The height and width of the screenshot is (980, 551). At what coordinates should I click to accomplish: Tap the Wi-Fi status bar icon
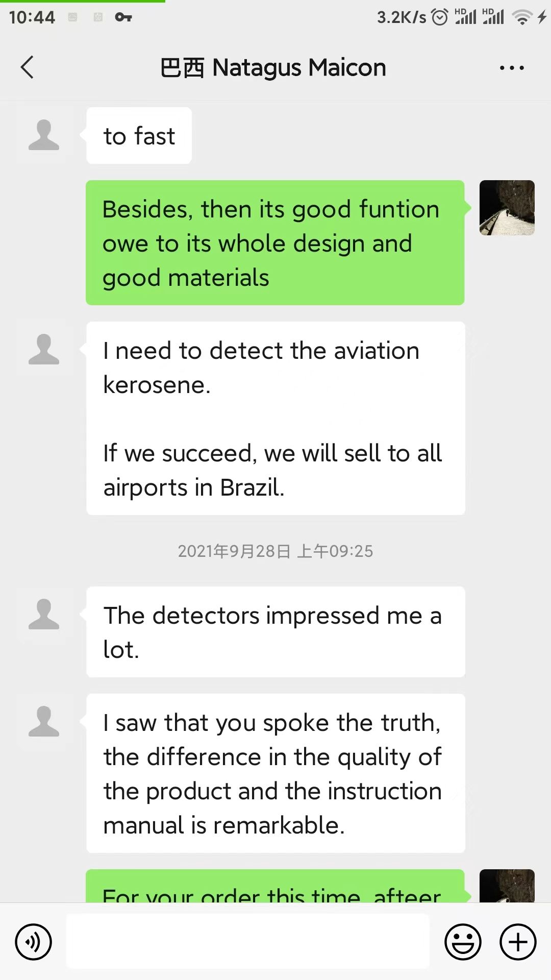point(522,17)
